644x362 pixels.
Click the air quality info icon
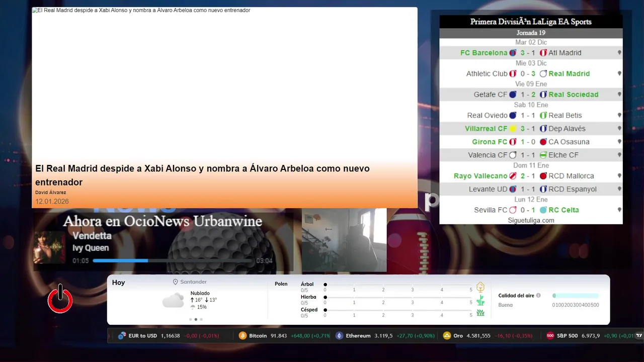pyautogui.click(x=538, y=296)
